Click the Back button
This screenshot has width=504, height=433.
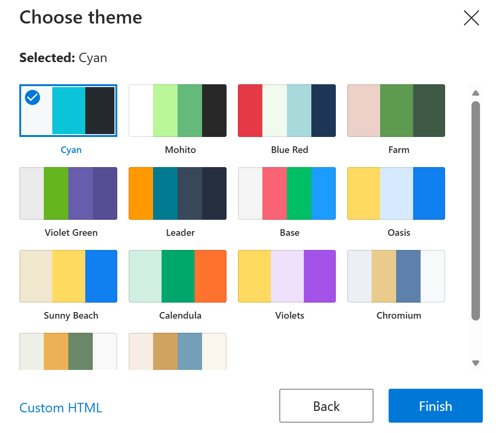pos(326,405)
